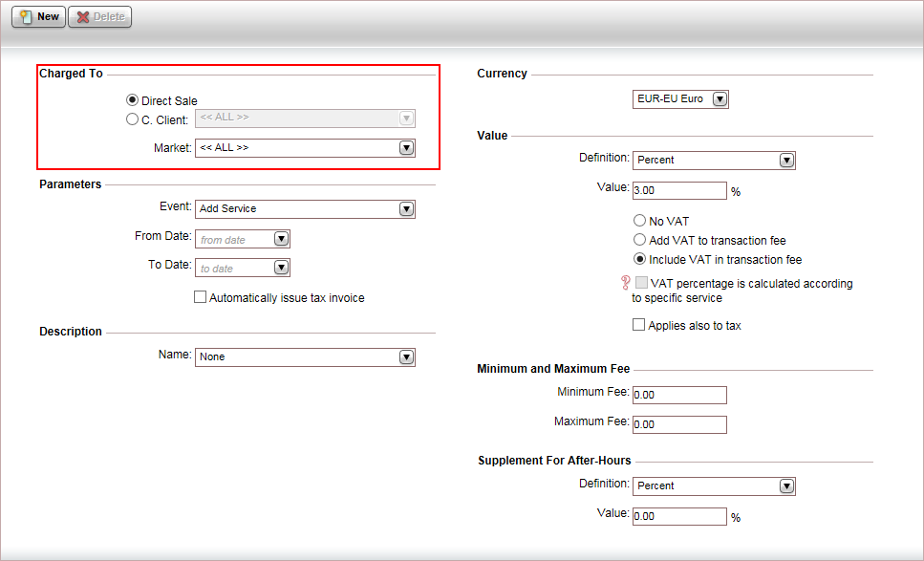
Task: Click the Delete button
Action: [x=99, y=16]
